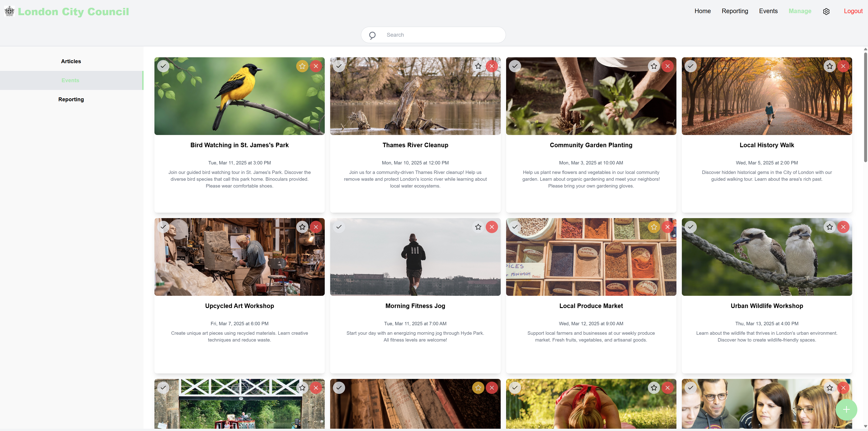Delete the yoga in grass event card

[x=668, y=388]
